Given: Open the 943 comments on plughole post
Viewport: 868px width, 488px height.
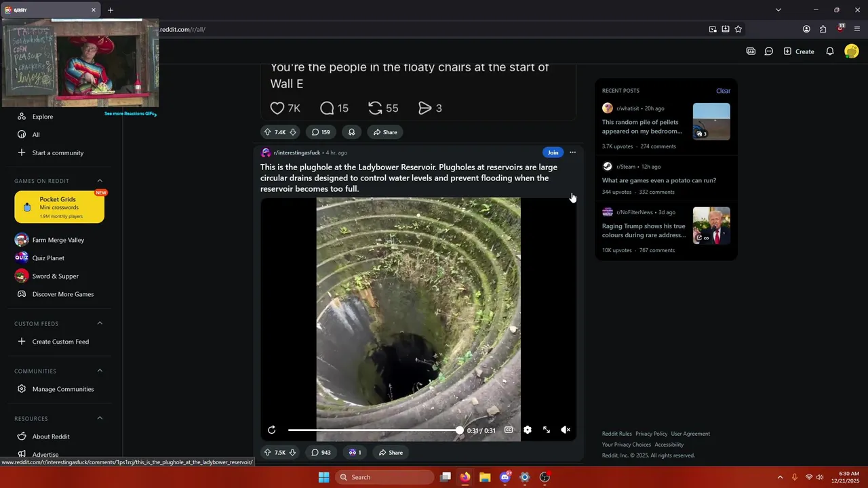Looking at the screenshot, I should coord(321,452).
